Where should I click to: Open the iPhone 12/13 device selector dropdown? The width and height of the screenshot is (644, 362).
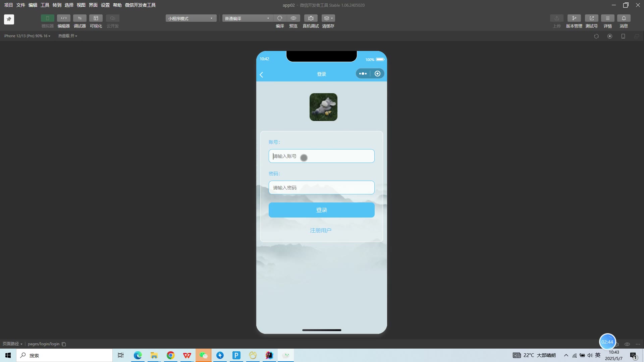[27, 36]
